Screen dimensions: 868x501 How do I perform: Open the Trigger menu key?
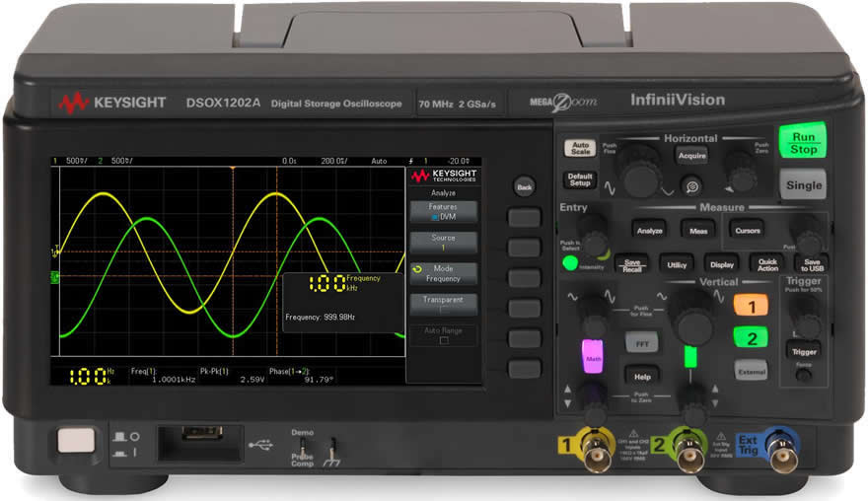click(804, 351)
